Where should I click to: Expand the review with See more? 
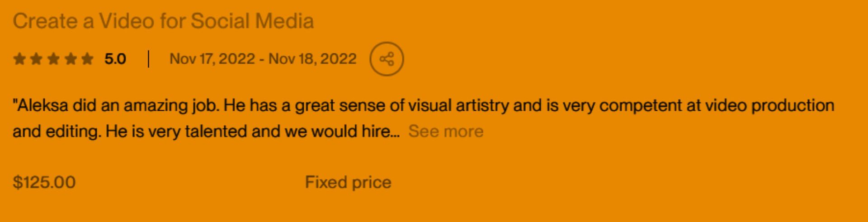[x=446, y=131]
